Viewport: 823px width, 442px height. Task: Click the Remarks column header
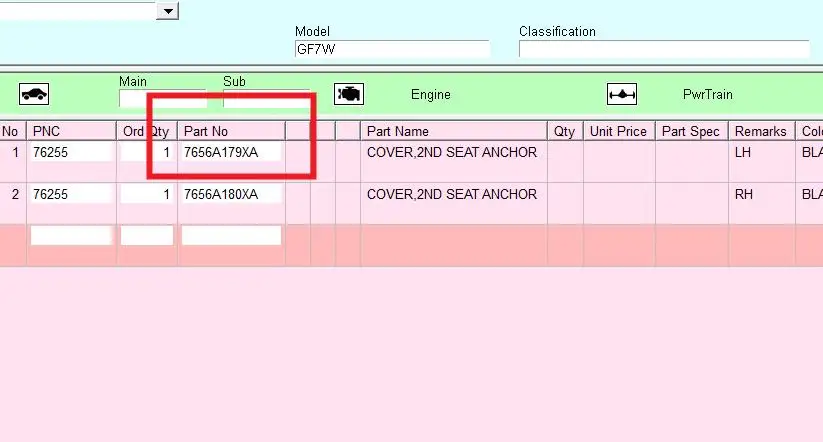click(x=761, y=131)
